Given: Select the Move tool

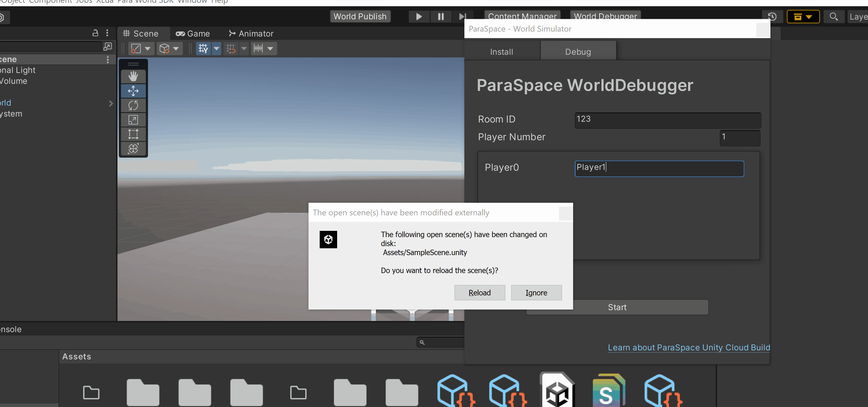Looking at the screenshot, I should tap(133, 91).
